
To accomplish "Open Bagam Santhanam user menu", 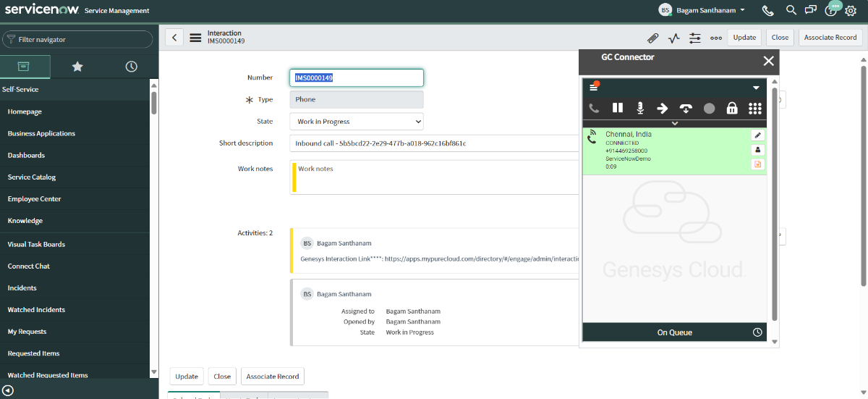I will coord(702,10).
